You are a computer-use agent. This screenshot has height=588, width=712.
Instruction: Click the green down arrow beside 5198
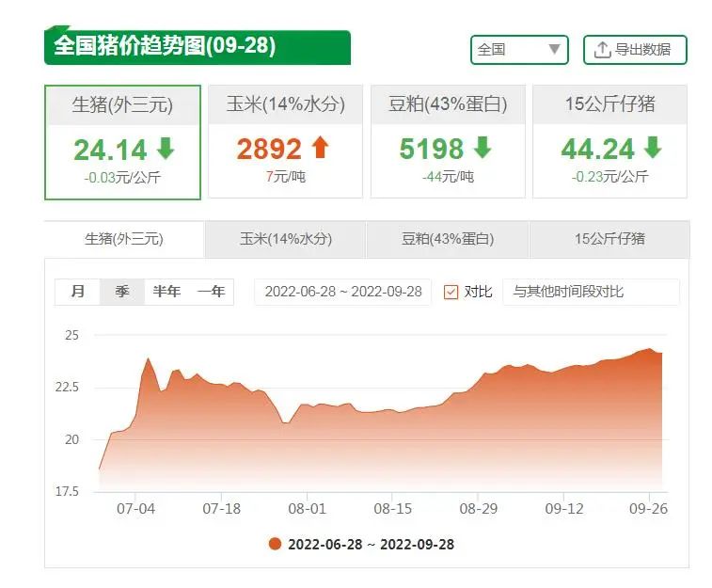[483, 147]
